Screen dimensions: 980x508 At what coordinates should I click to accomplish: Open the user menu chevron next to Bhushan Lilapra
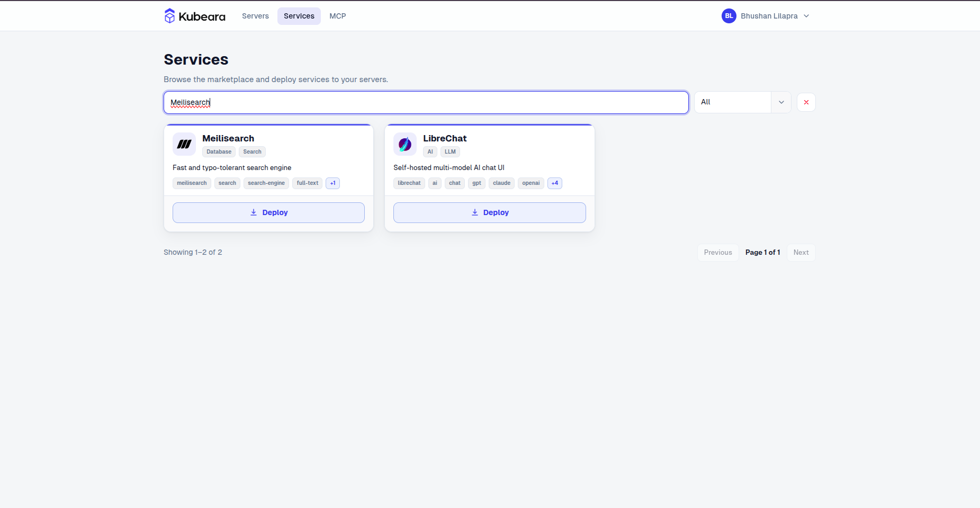pos(806,16)
